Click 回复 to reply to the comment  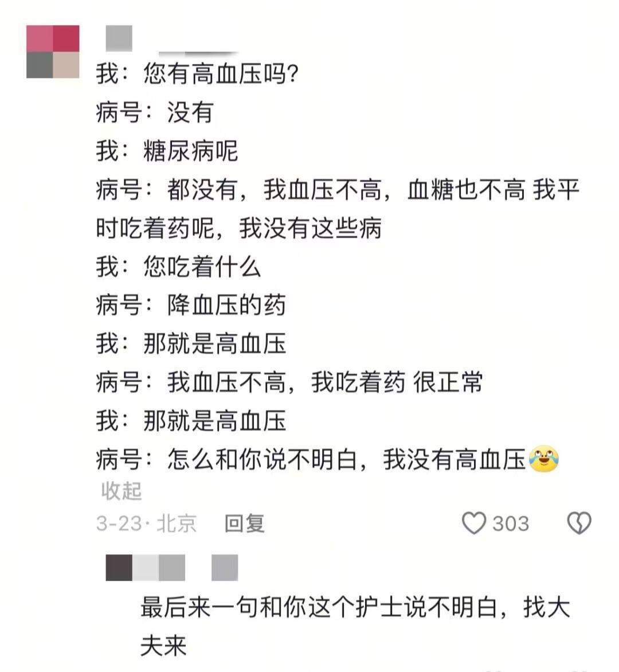point(245,523)
